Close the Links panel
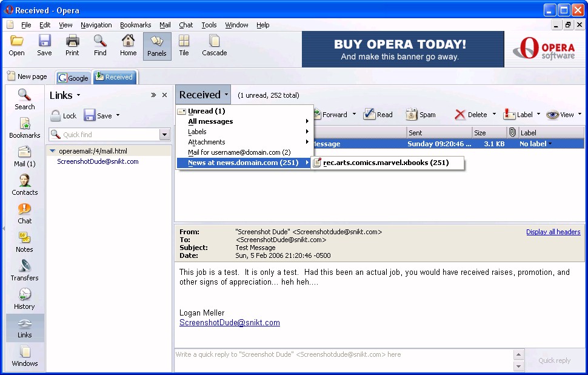 (164, 95)
